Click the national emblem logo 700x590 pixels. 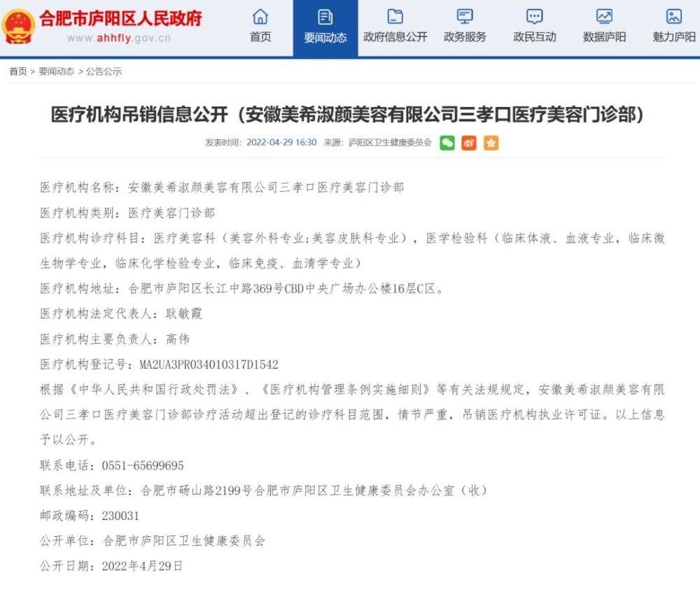click(18, 27)
